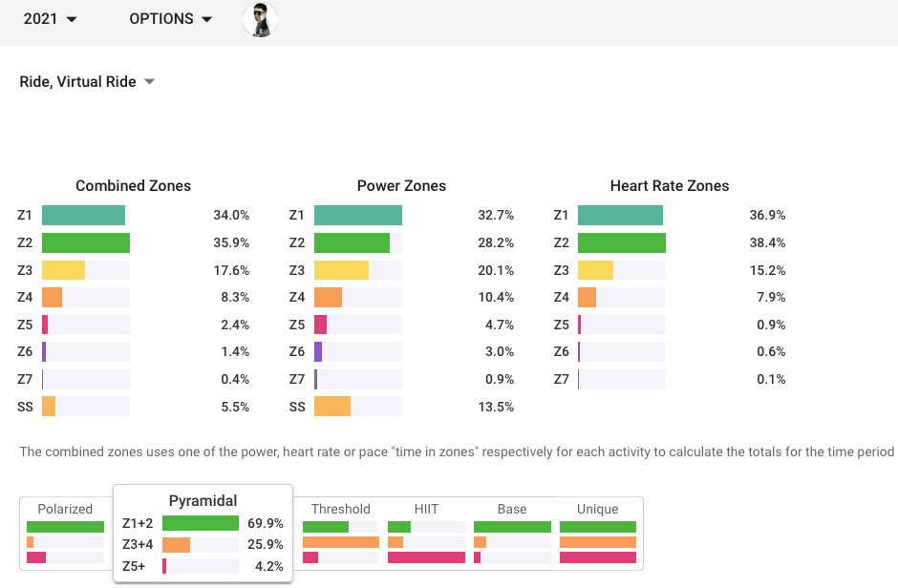
Task: Click the Combined Zones Z1 teal bar
Action: [83, 216]
